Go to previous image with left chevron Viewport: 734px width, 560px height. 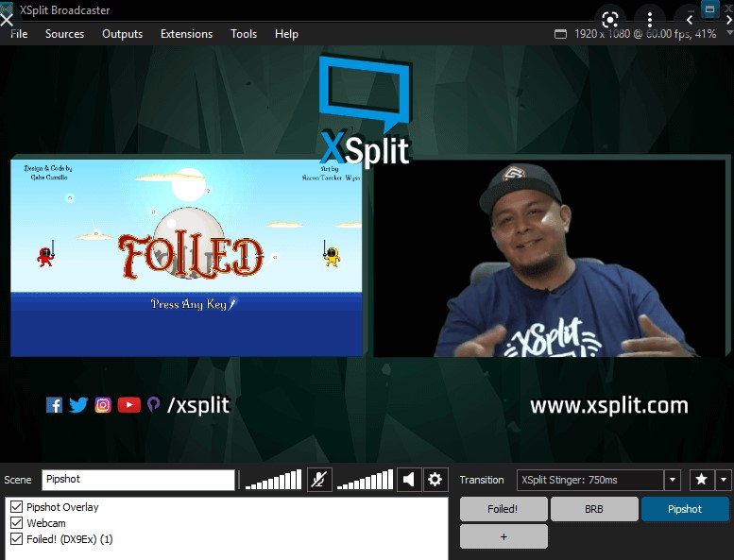[689, 20]
